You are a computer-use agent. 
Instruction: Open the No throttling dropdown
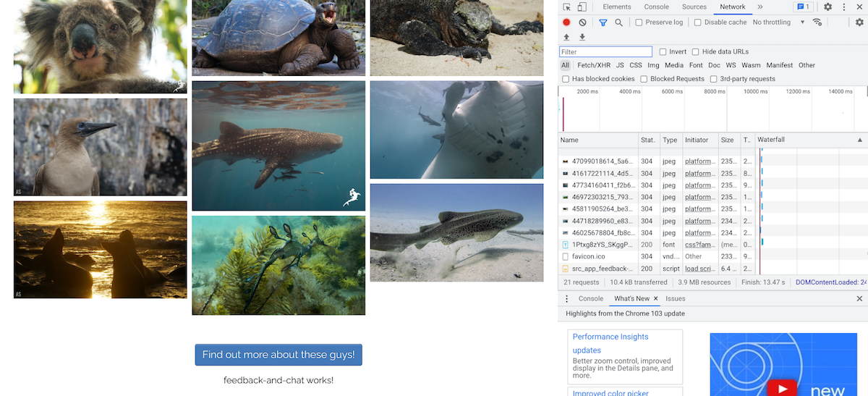[778, 22]
